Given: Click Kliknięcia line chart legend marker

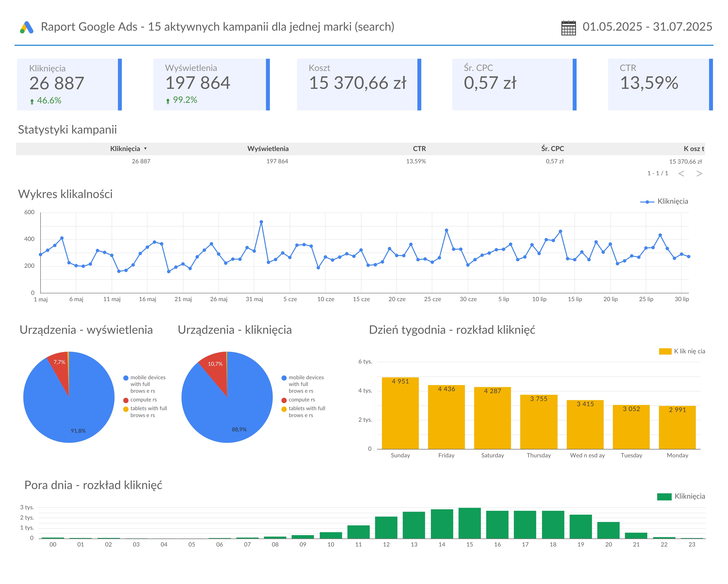Looking at the screenshot, I should (647, 202).
